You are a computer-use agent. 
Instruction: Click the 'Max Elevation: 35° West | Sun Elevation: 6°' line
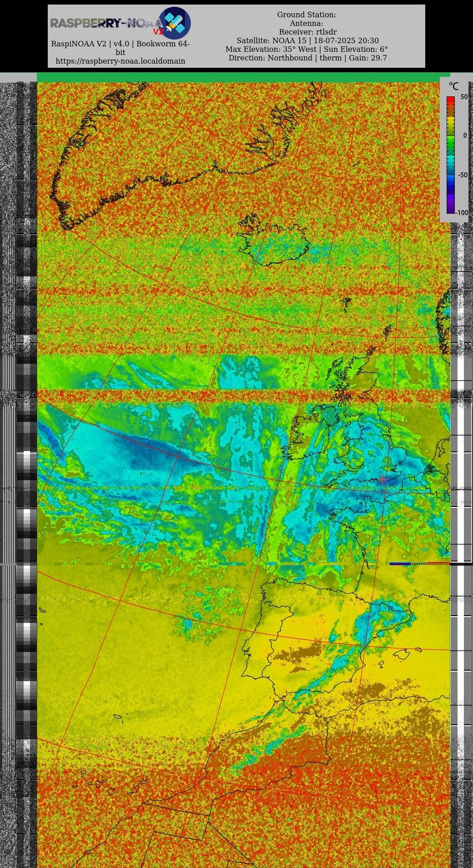tap(307, 49)
